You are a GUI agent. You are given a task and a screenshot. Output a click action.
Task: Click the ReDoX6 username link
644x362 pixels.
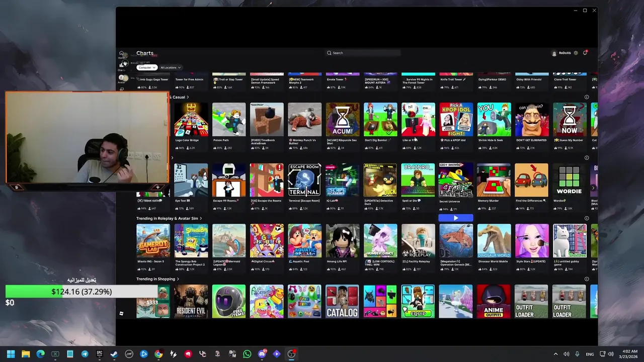pyautogui.click(x=565, y=53)
